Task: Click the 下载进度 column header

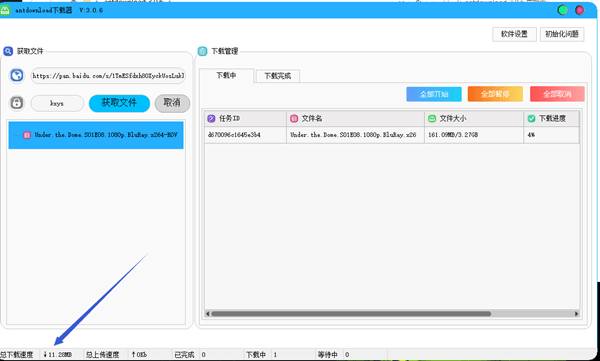Action: tap(551, 119)
